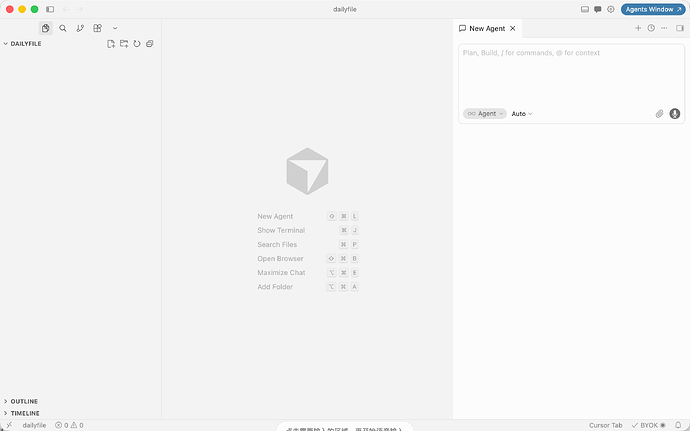Click Search Files in welcome shortcuts
The height and width of the screenshot is (431, 690).
(277, 244)
